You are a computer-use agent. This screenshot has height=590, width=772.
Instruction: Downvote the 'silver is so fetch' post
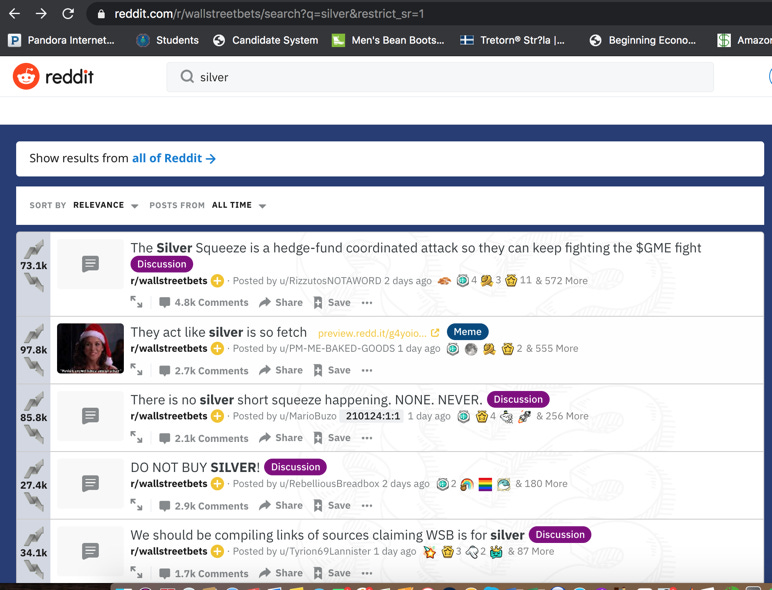(34, 366)
